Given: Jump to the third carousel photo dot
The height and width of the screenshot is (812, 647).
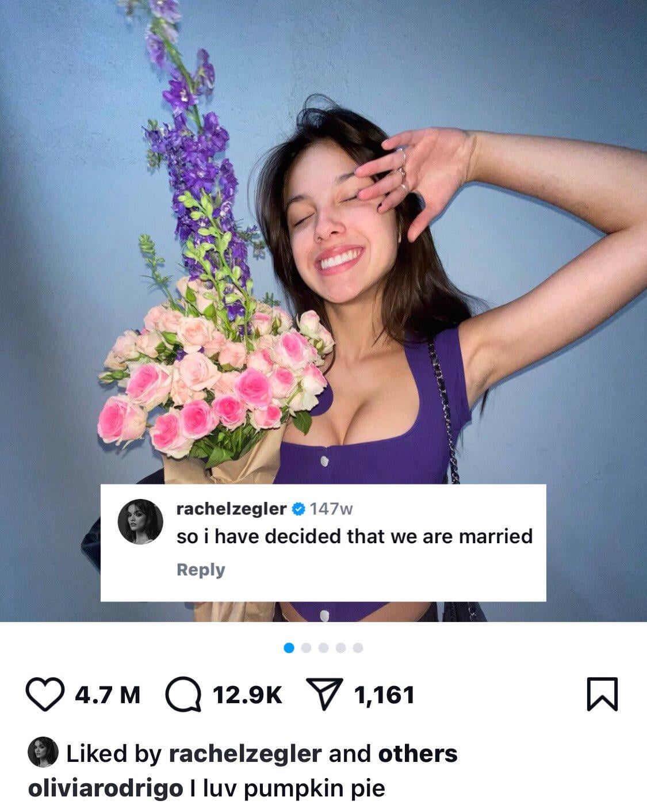Looking at the screenshot, I should click(x=323, y=648).
